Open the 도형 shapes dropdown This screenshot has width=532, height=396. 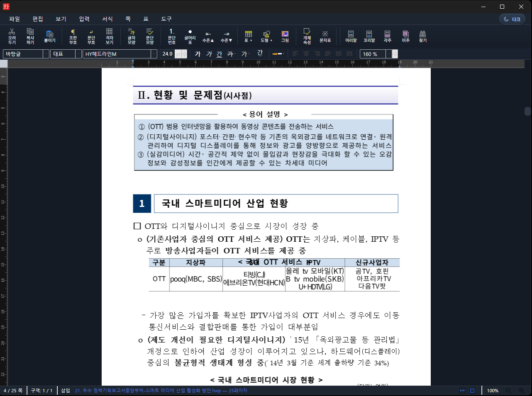pos(267,36)
